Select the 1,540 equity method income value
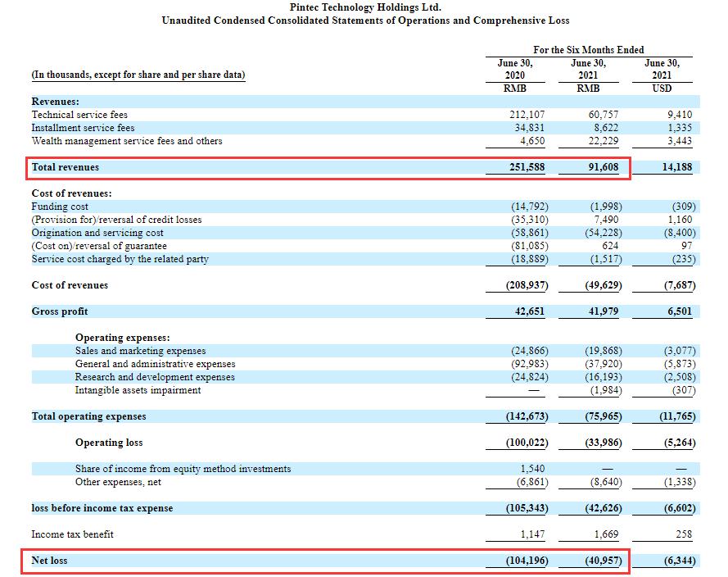 [x=532, y=469]
